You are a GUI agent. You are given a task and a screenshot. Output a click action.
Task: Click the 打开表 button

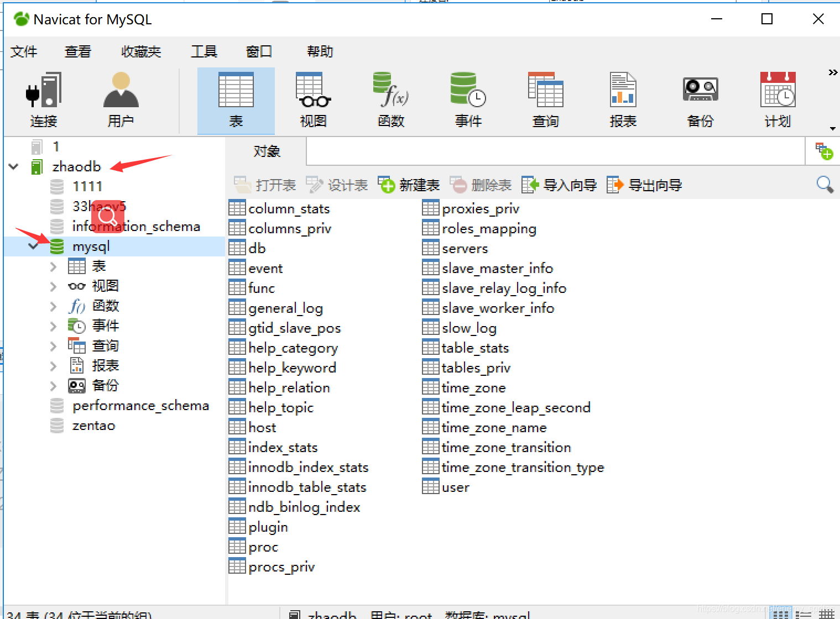(x=265, y=185)
